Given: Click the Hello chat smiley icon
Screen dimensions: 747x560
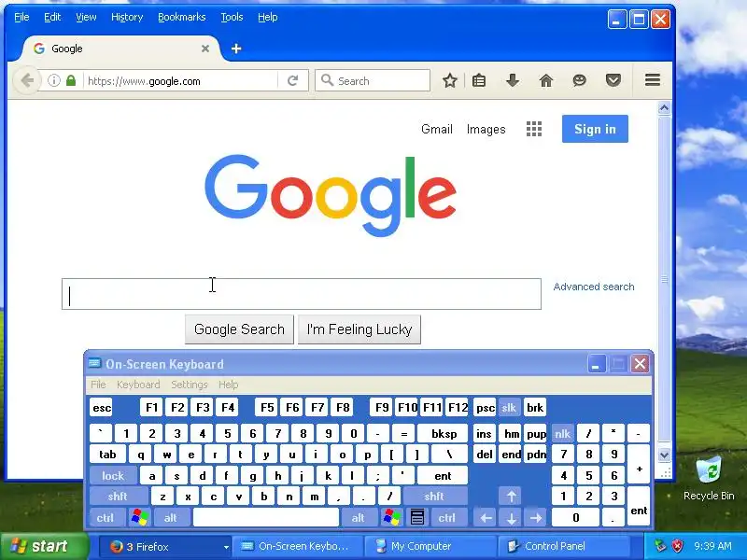Looking at the screenshot, I should click(x=579, y=80).
